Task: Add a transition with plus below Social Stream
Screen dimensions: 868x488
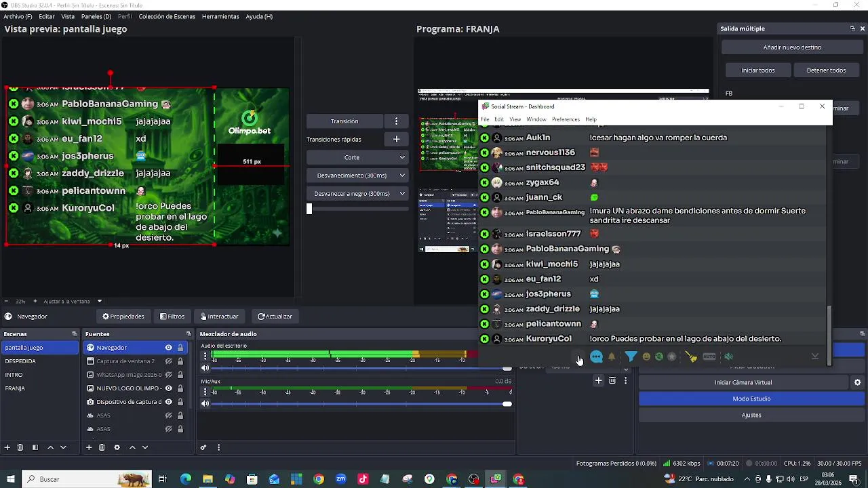Action: pos(598,381)
